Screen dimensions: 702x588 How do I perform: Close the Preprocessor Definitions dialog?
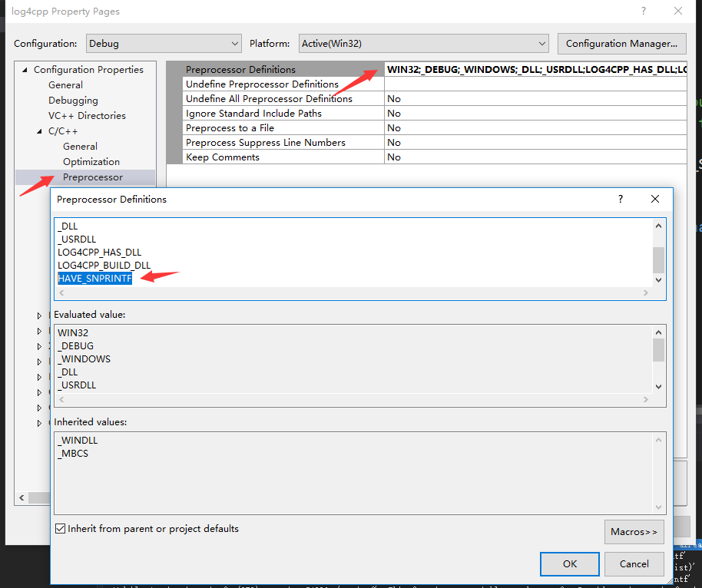[x=655, y=199]
